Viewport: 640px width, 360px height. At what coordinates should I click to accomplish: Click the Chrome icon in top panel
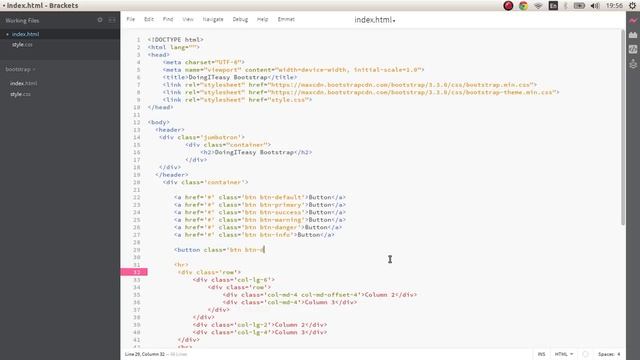pos(523,6)
